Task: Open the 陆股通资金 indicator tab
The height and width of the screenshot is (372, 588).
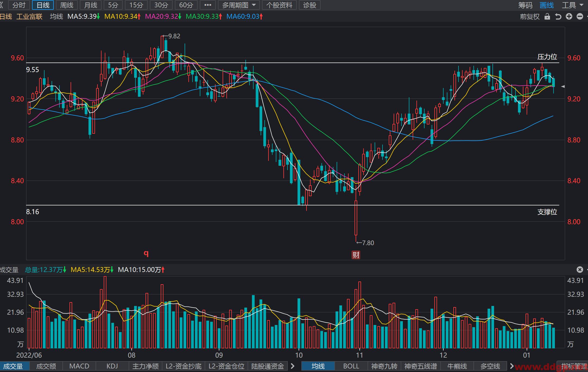Action: click(x=268, y=366)
